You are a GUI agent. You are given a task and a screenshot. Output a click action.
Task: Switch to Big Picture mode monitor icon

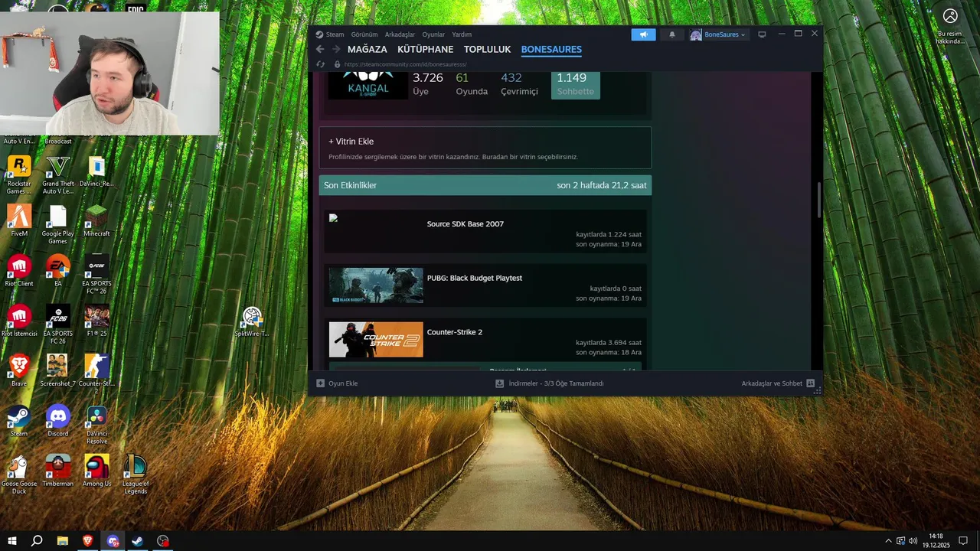pyautogui.click(x=762, y=34)
